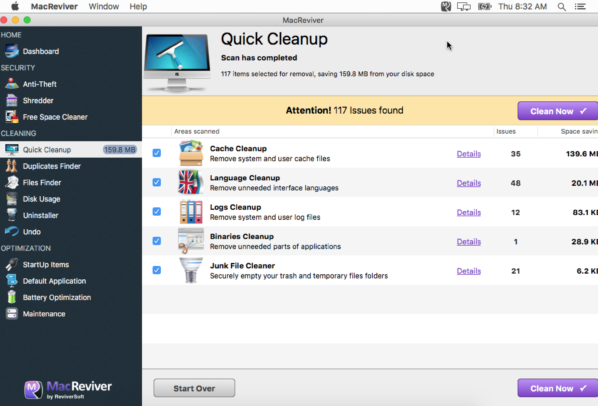The image size is (598, 406).
Task: Click the Undo arrow icon
Action: 11,231
